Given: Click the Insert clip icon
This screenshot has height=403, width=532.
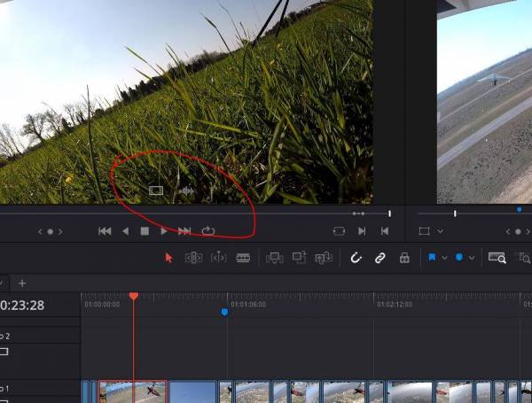Looking at the screenshot, I should (x=275, y=258).
